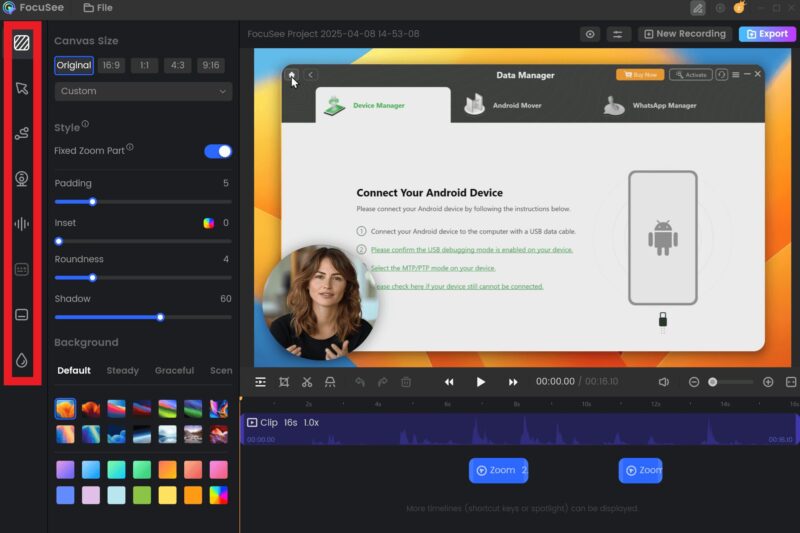Choose the rainbow color swatch
Viewport: 800px width, 533px height.
pyautogui.click(x=218, y=495)
